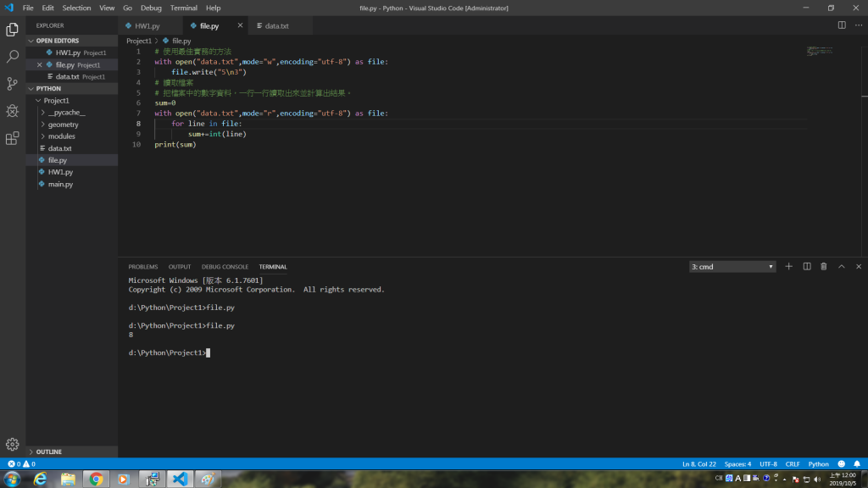This screenshot has width=868, height=488.
Task: Close file.py in Open Editors list
Action: [x=39, y=64]
